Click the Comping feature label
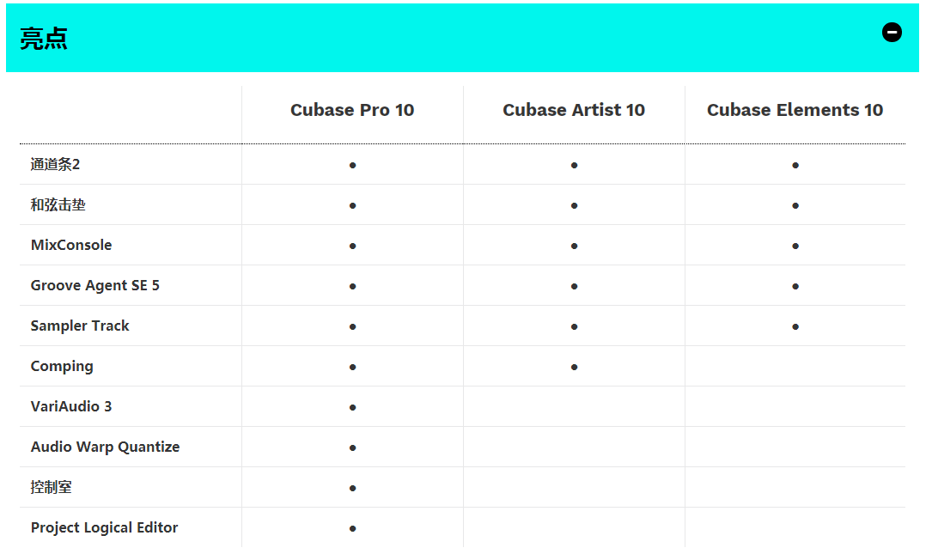Screen dimensions: 926x560 pyautogui.click(x=62, y=366)
